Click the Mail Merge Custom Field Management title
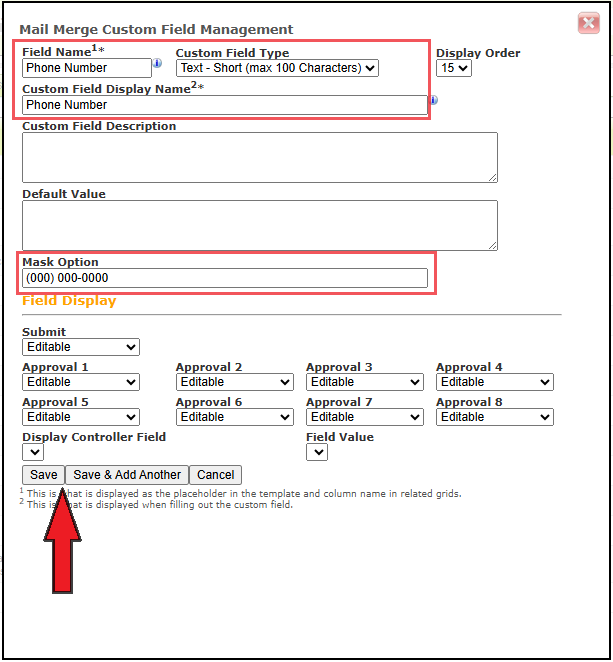The height and width of the screenshot is (662, 613). tap(156, 30)
